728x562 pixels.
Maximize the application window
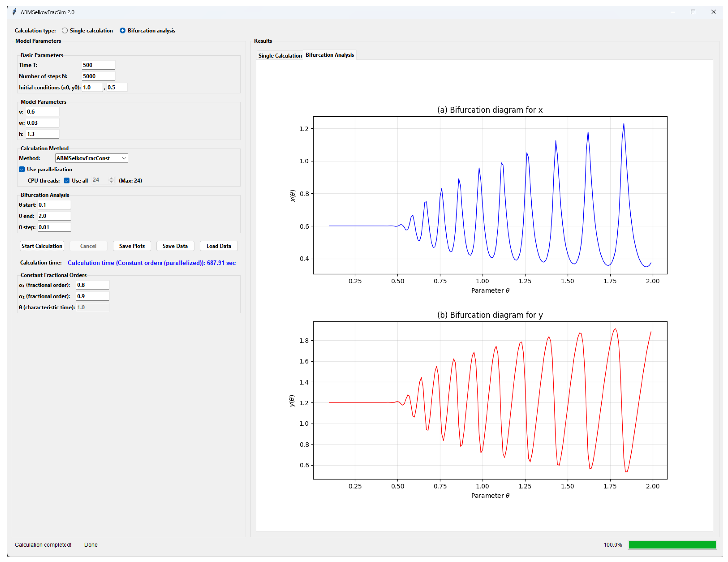pyautogui.click(x=693, y=12)
